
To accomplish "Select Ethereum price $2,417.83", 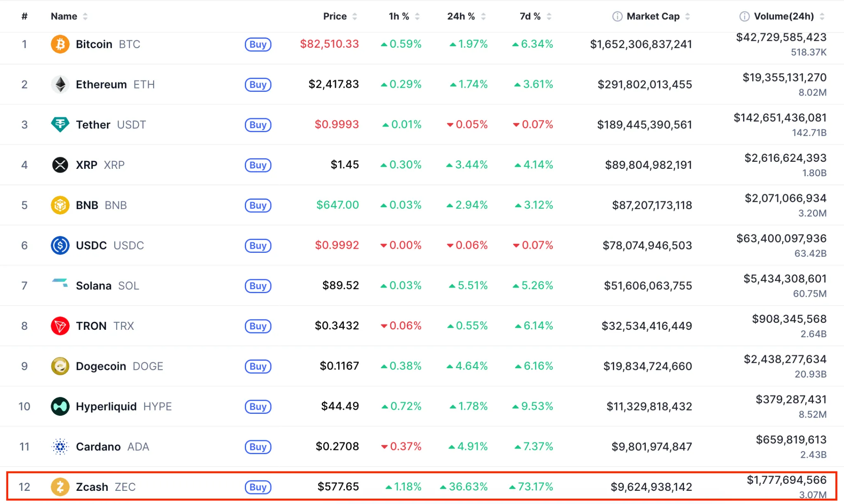I will click(x=334, y=84).
